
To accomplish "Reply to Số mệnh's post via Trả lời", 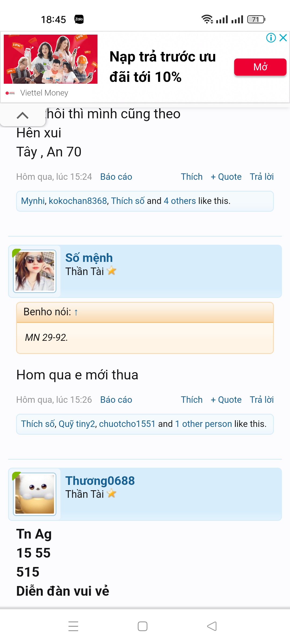I will point(262,400).
